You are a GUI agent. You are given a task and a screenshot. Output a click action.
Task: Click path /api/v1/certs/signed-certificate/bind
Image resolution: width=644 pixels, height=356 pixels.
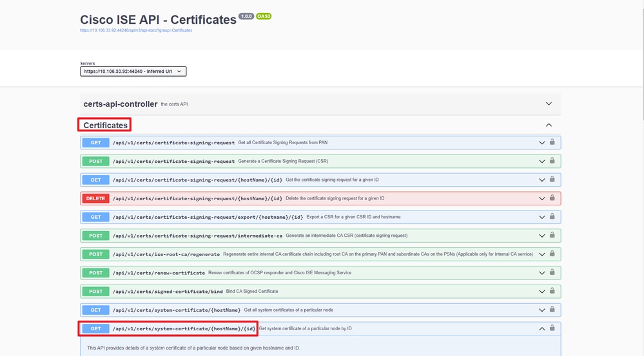(168, 292)
